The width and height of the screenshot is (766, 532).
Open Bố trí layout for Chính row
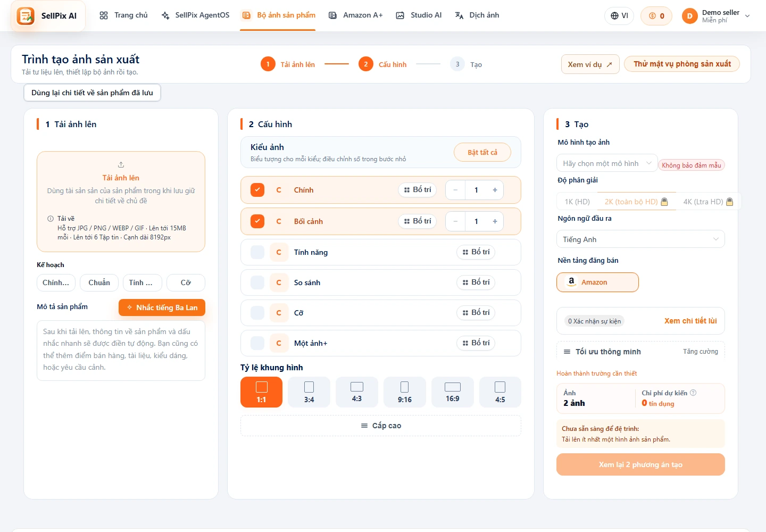pos(417,190)
